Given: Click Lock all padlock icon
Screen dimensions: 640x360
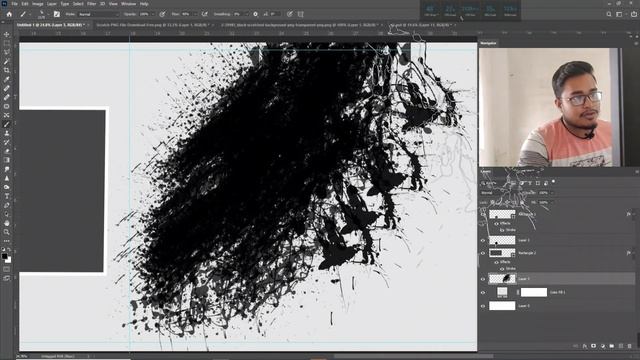Looking at the screenshot, I should tap(522, 202).
